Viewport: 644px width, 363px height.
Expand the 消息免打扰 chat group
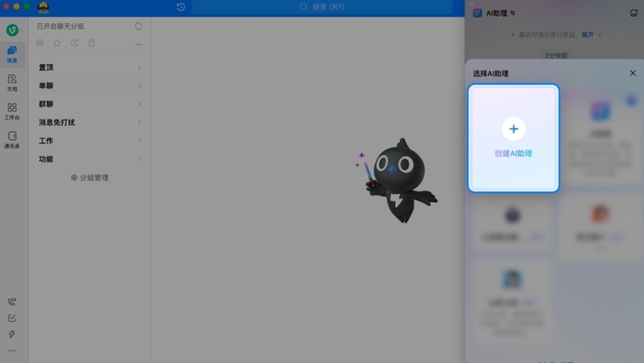89,122
